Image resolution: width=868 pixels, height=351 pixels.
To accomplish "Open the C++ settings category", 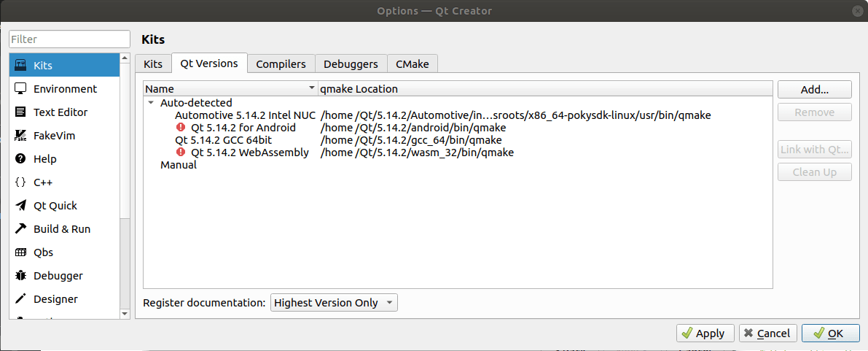I will coord(42,182).
